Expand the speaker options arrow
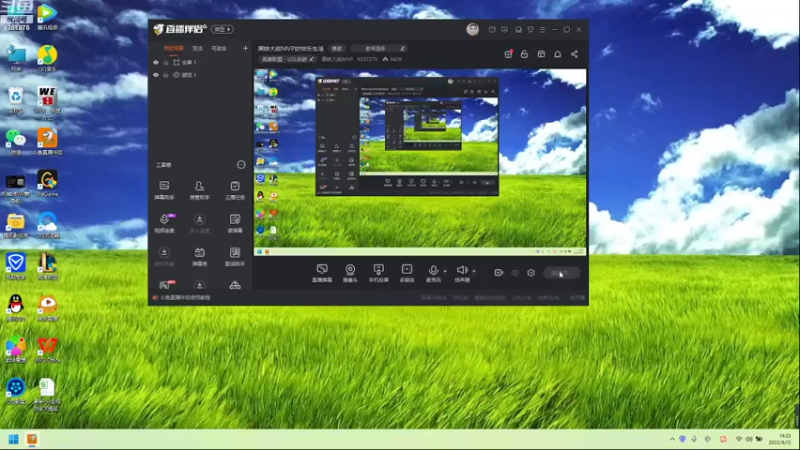This screenshot has width=800, height=450. point(474,271)
